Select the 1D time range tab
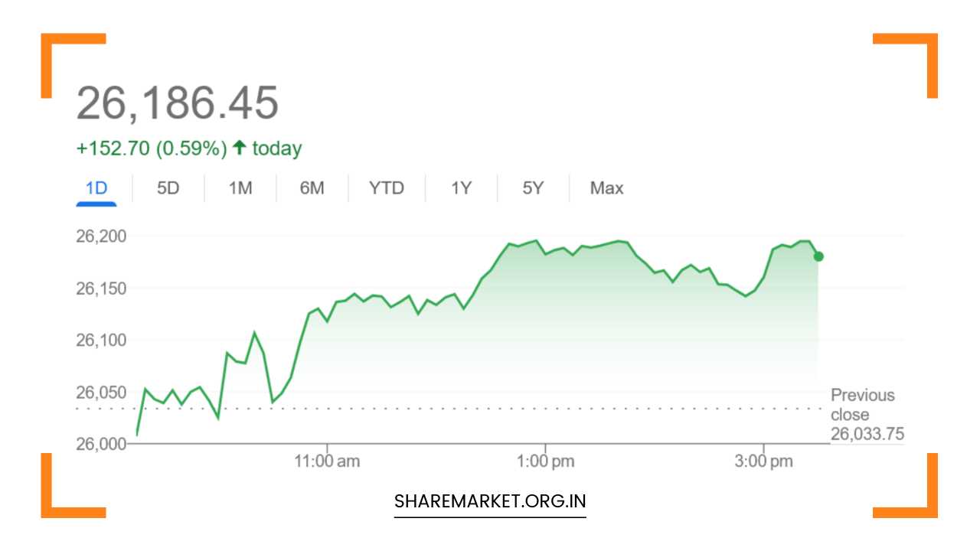980x551 pixels. click(x=96, y=187)
